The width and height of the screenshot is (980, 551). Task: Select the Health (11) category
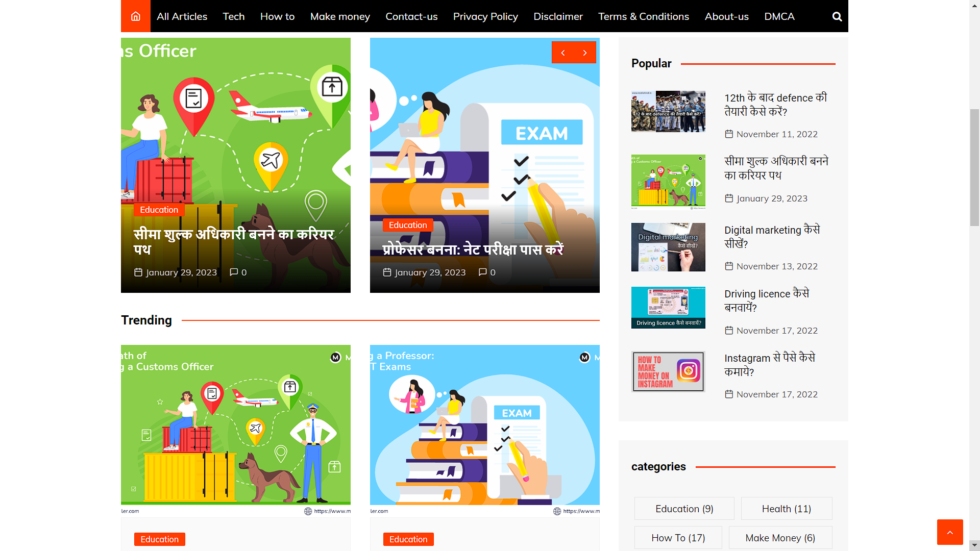(786, 509)
